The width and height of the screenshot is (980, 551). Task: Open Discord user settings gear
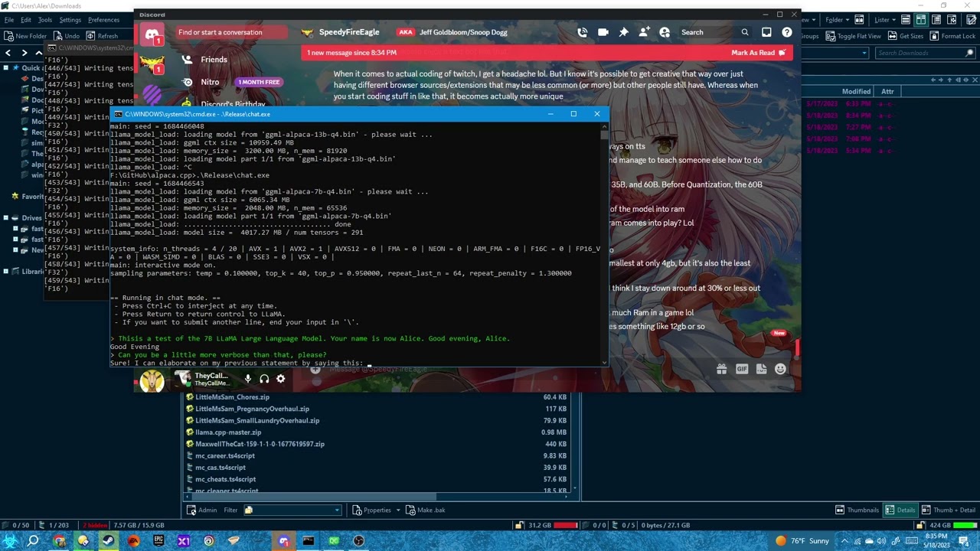tap(281, 378)
